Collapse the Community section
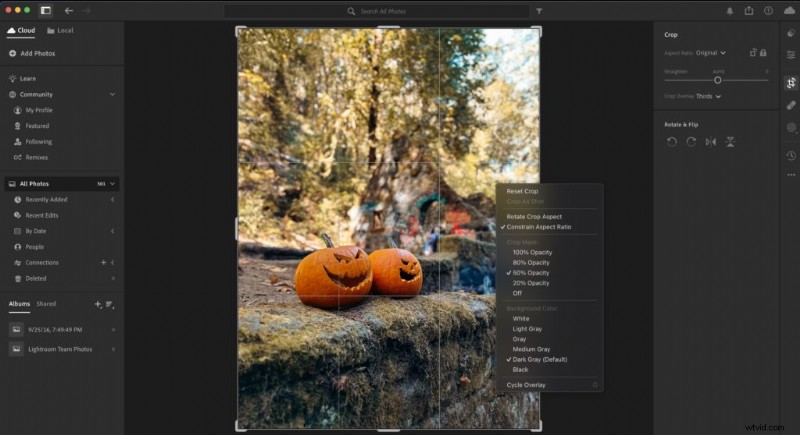Image resolution: width=800 pixels, height=435 pixels. coord(112,94)
